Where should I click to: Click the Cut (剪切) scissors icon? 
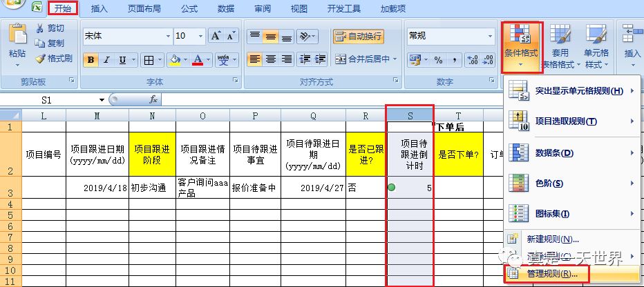click(40, 28)
